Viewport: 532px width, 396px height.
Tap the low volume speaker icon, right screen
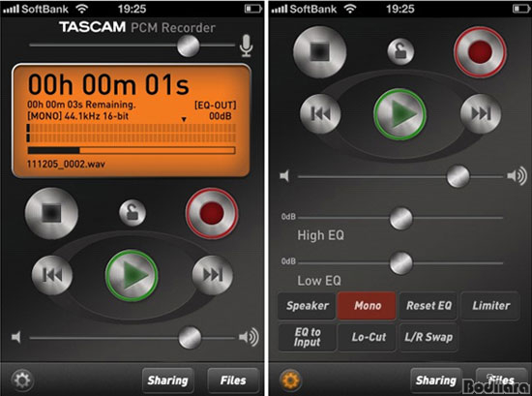pyautogui.click(x=284, y=176)
